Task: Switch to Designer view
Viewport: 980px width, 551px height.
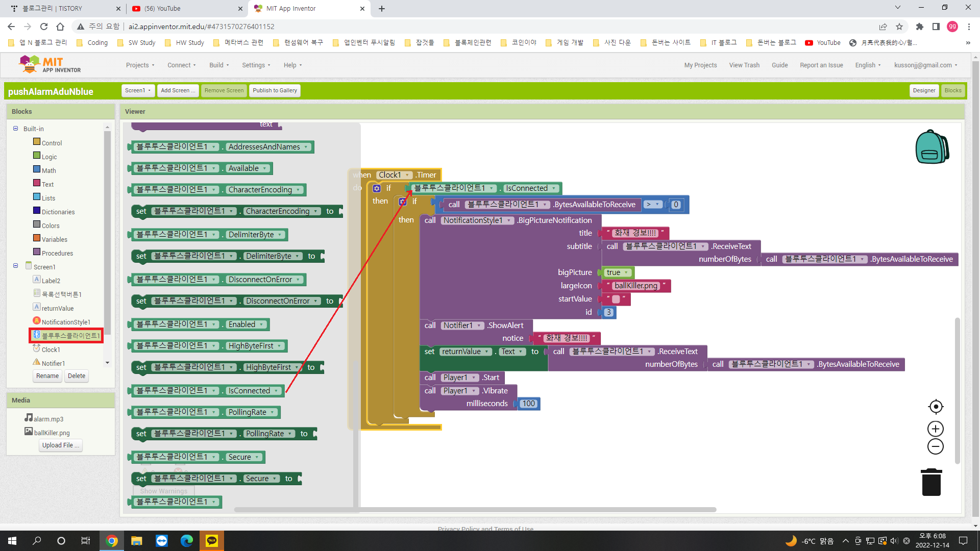Action: coord(924,90)
